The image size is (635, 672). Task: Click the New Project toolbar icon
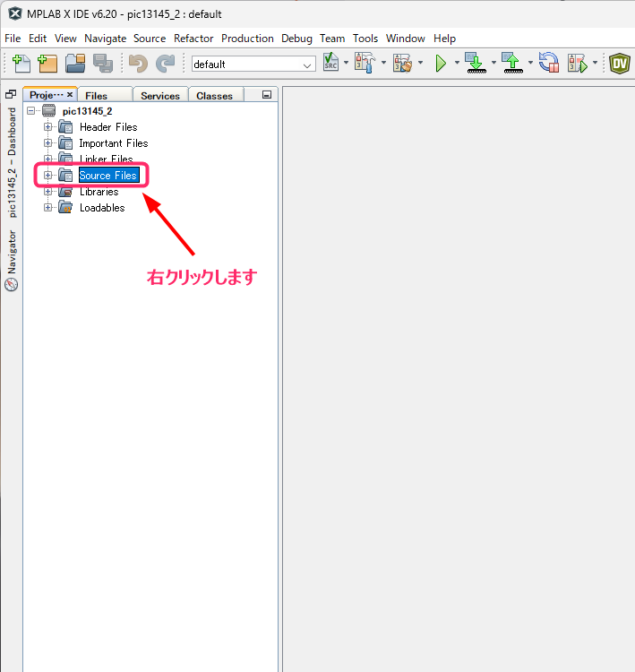pos(47,64)
